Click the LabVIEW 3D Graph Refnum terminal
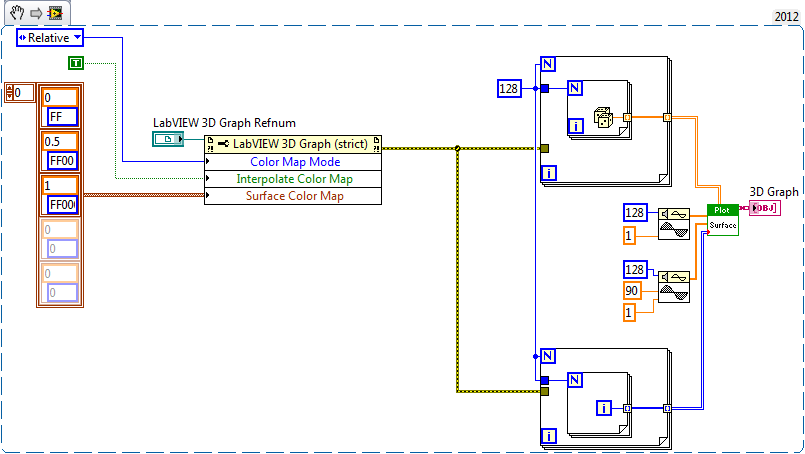This screenshot has width=805, height=454. click(x=168, y=139)
